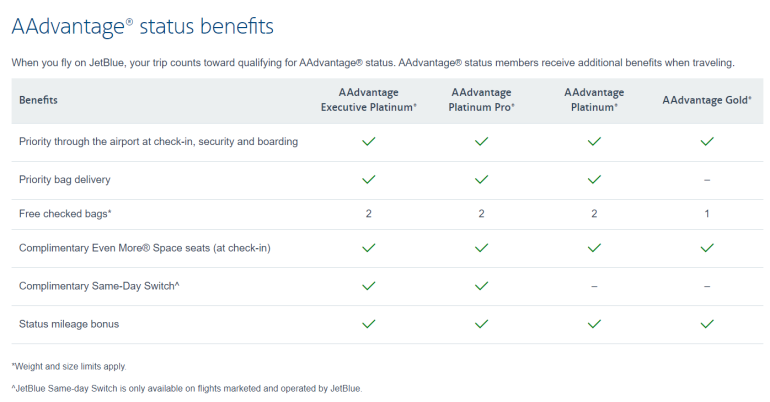This screenshot has height=402, width=770.
Task: Select AAdvantage Executive Platinum column header
Action: click(368, 99)
